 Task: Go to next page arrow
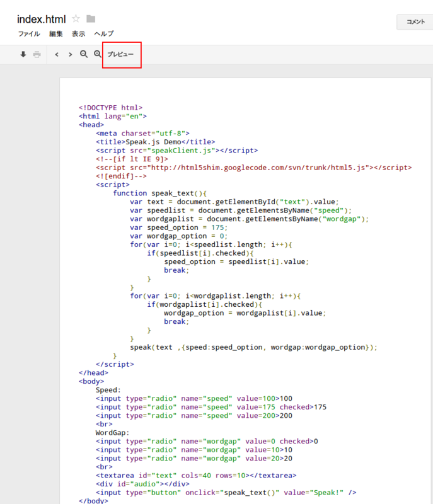tap(70, 54)
